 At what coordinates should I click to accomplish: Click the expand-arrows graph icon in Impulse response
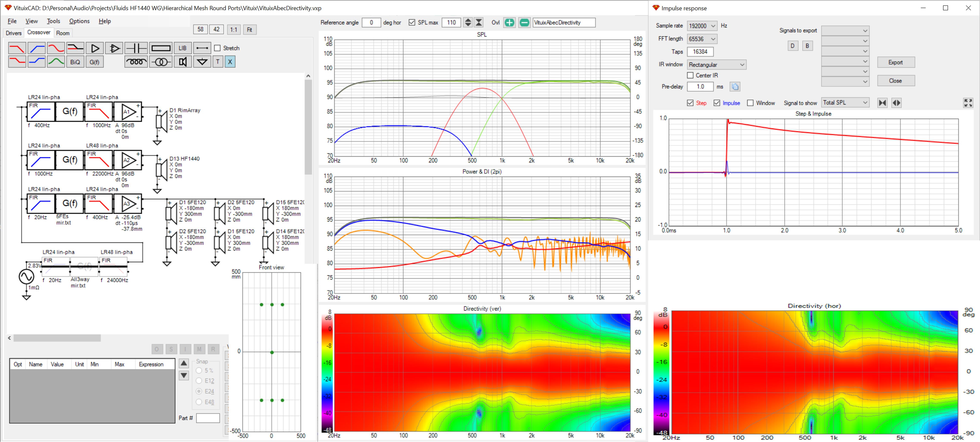click(x=968, y=103)
